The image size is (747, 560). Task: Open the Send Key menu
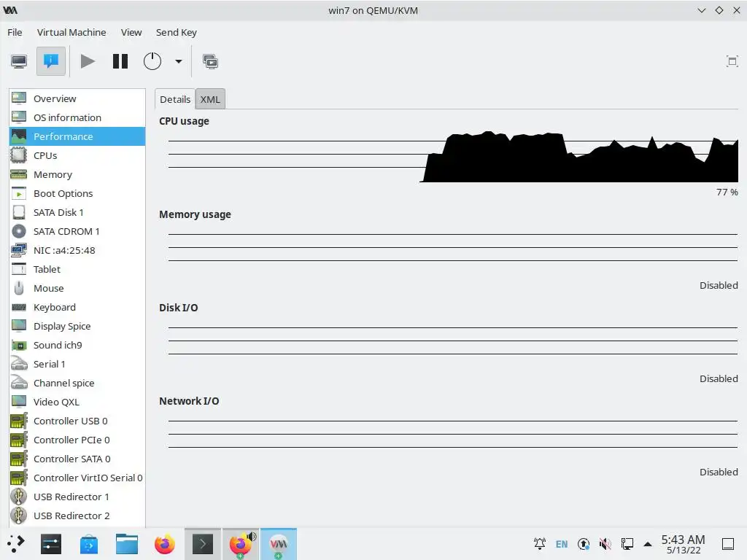[x=177, y=32]
